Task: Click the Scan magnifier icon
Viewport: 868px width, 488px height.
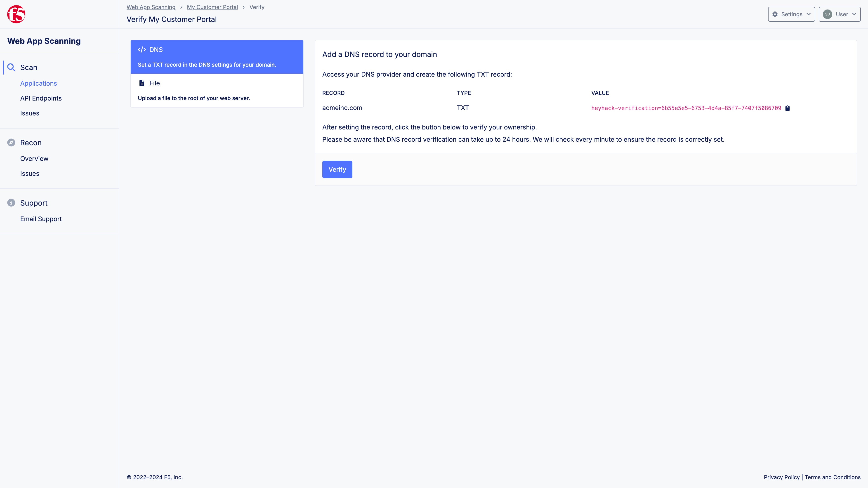Action: pyautogui.click(x=11, y=67)
